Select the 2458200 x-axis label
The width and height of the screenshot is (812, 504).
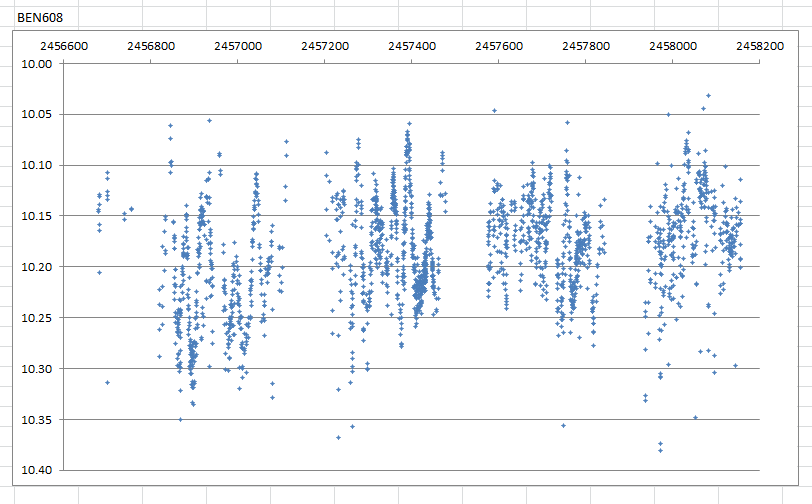click(x=759, y=46)
